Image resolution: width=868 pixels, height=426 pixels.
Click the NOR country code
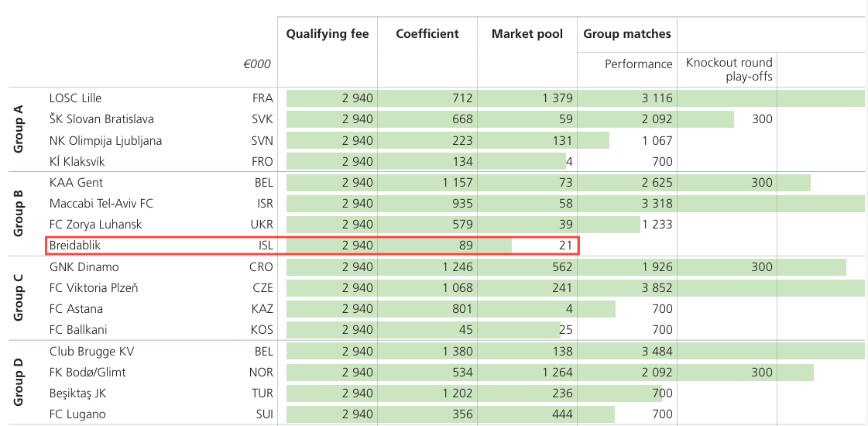[261, 373]
